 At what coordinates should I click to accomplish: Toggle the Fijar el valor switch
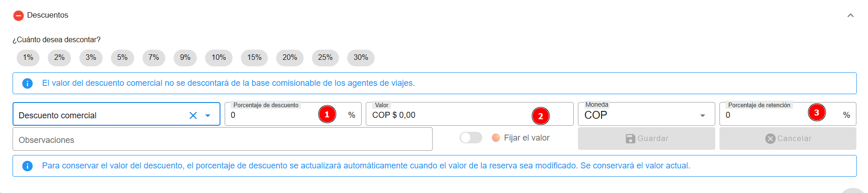471,138
